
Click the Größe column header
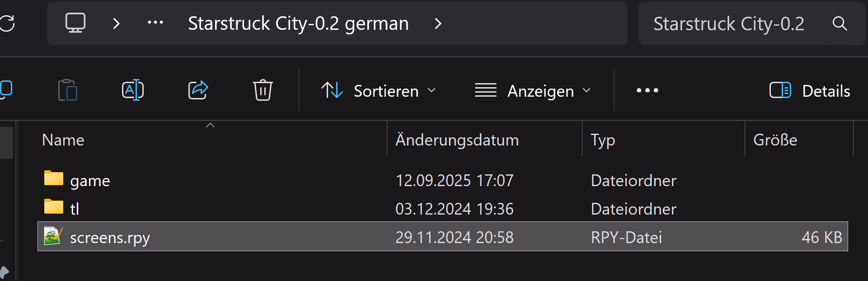[x=775, y=140]
